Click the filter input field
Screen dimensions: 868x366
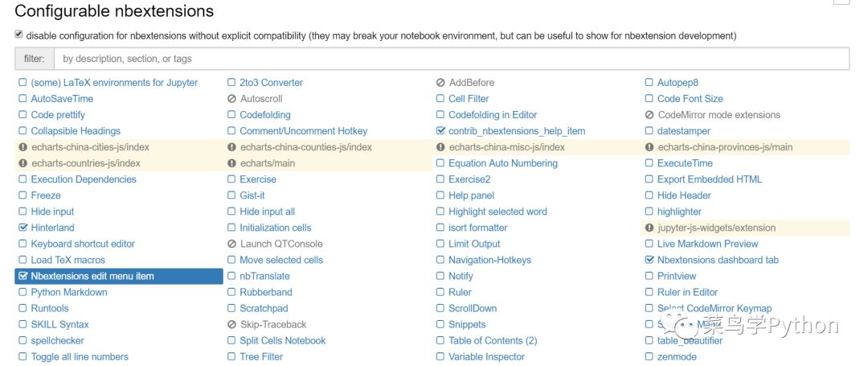click(x=452, y=59)
